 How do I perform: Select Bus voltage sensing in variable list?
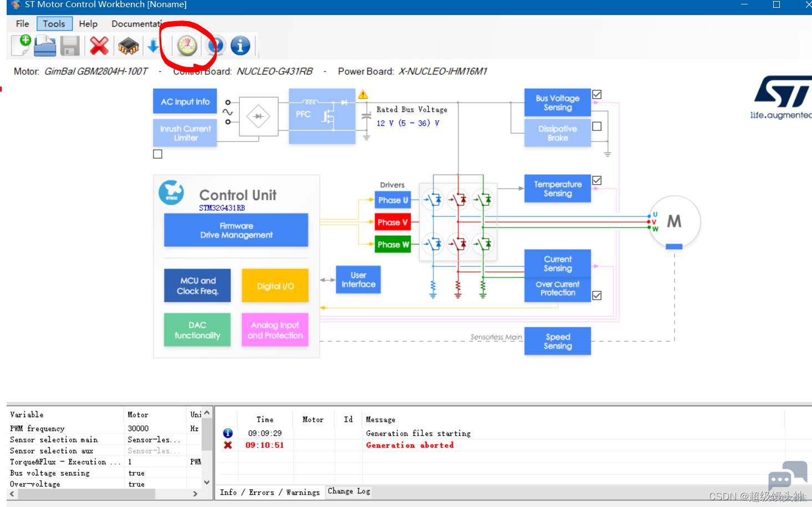tap(104, 473)
